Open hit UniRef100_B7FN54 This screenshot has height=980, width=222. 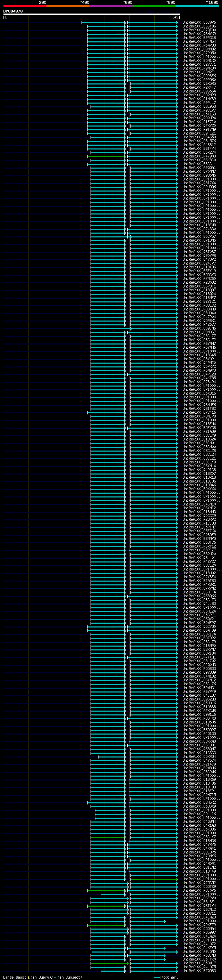[199, 42]
